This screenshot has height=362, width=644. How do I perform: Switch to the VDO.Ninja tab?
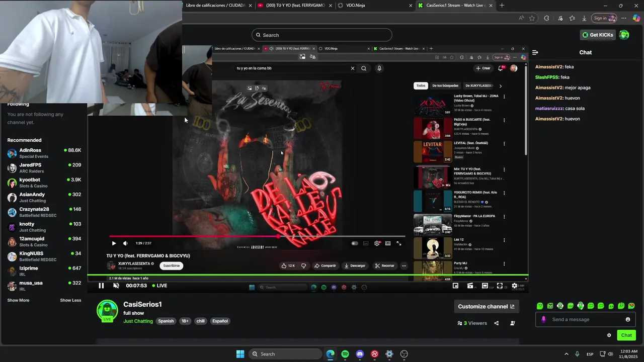tap(375, 6)
